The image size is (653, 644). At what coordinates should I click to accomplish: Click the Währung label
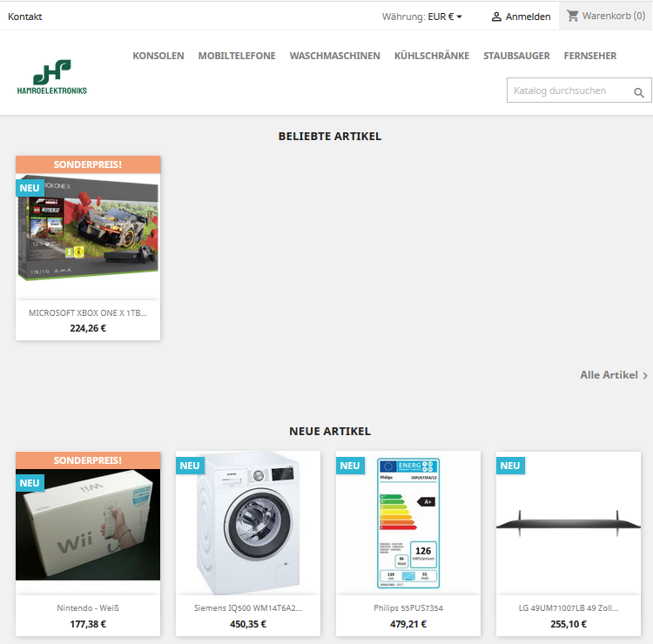[x=403, y=17]
